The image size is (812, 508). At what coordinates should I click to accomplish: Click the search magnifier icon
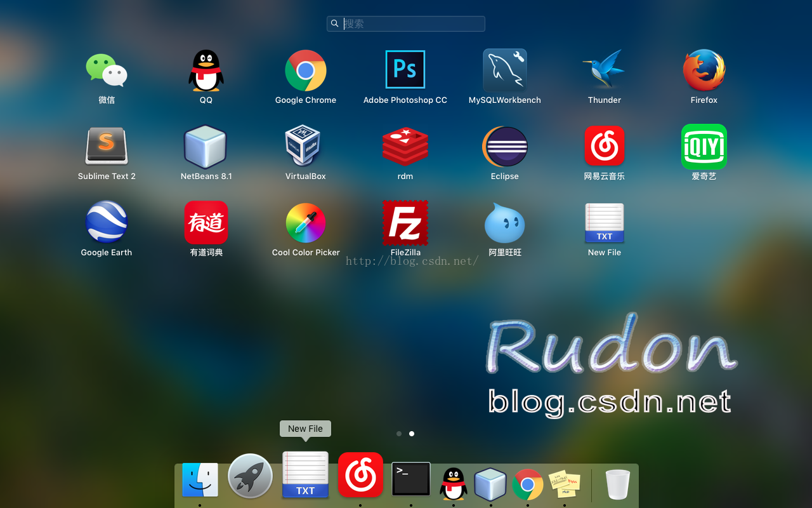tap(335, 23)
